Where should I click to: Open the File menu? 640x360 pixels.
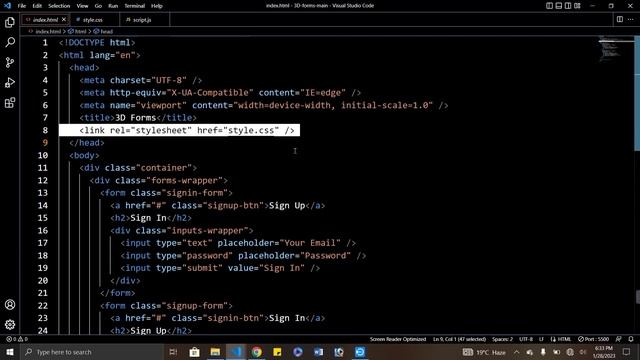click(22, 6)
